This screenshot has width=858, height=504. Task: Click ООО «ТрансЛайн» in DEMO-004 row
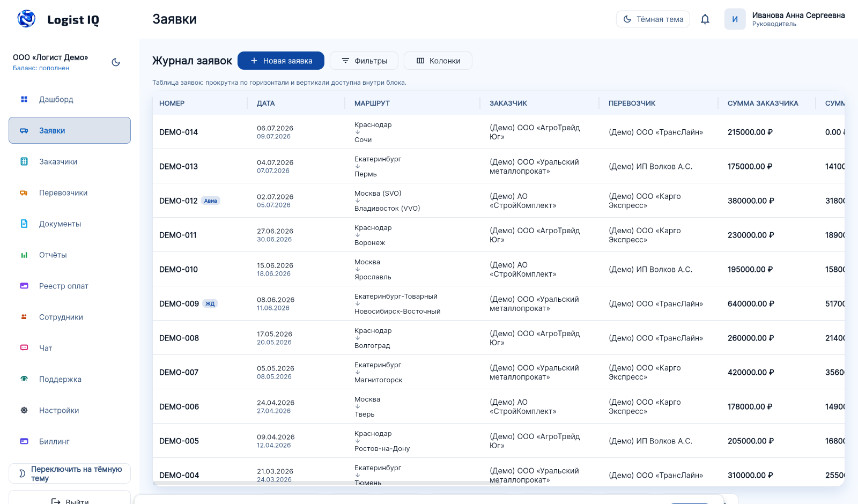(x=656, y=475)
